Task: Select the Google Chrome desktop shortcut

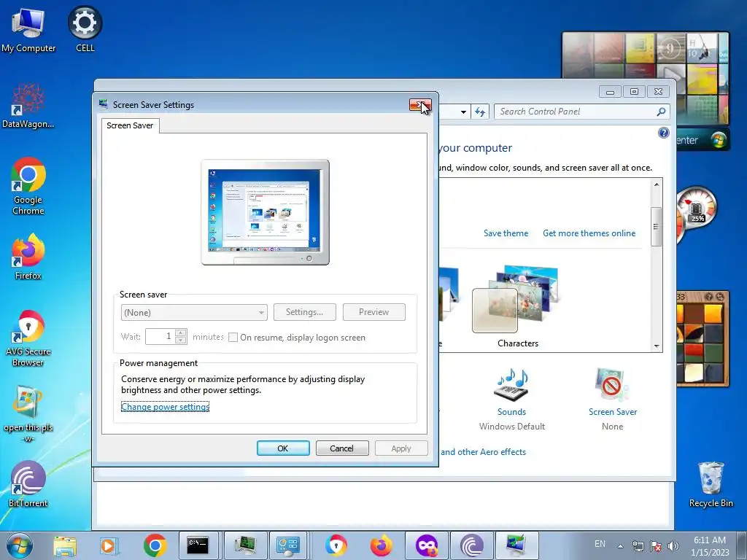Action: [28, 186]
